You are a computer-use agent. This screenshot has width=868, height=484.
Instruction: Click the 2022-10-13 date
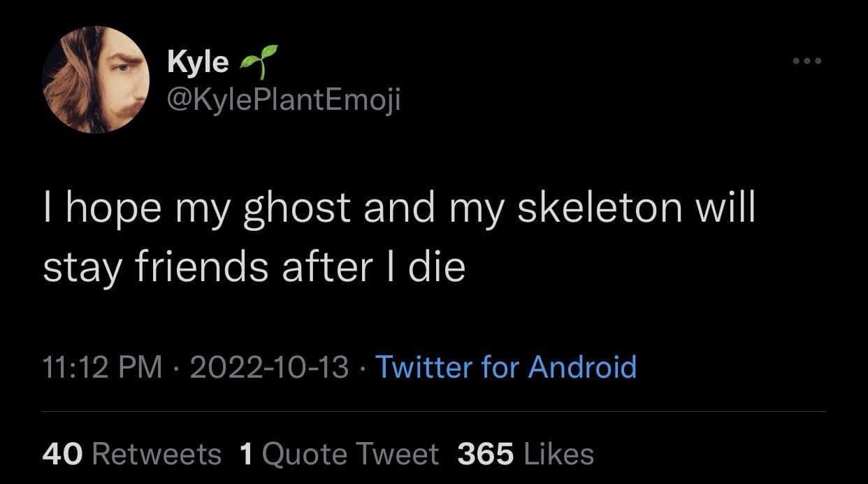click(269, 367)
